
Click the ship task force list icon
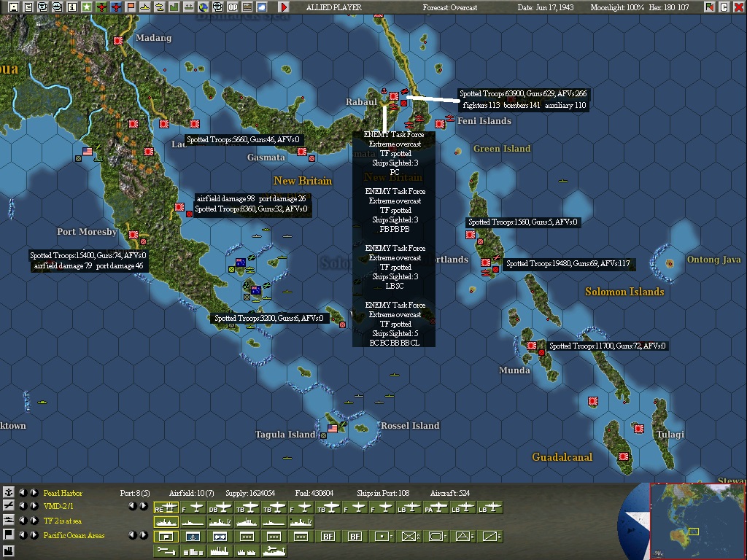click(x=9, y=520)
